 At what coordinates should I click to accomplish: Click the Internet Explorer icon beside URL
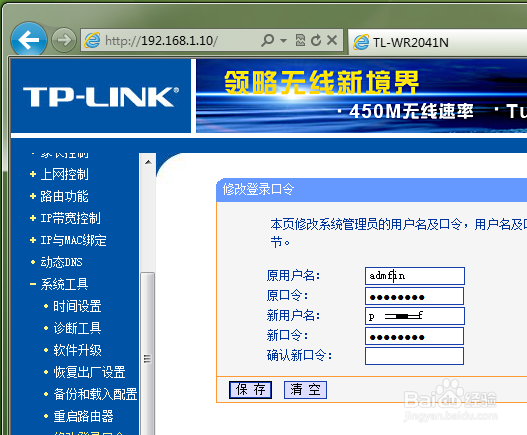pos(92,40)
